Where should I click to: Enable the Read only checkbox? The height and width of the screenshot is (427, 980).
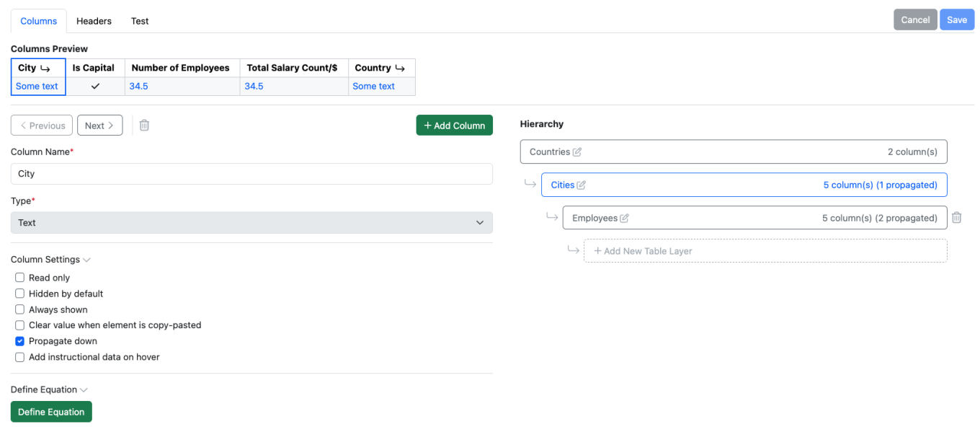tap(20, 278)
